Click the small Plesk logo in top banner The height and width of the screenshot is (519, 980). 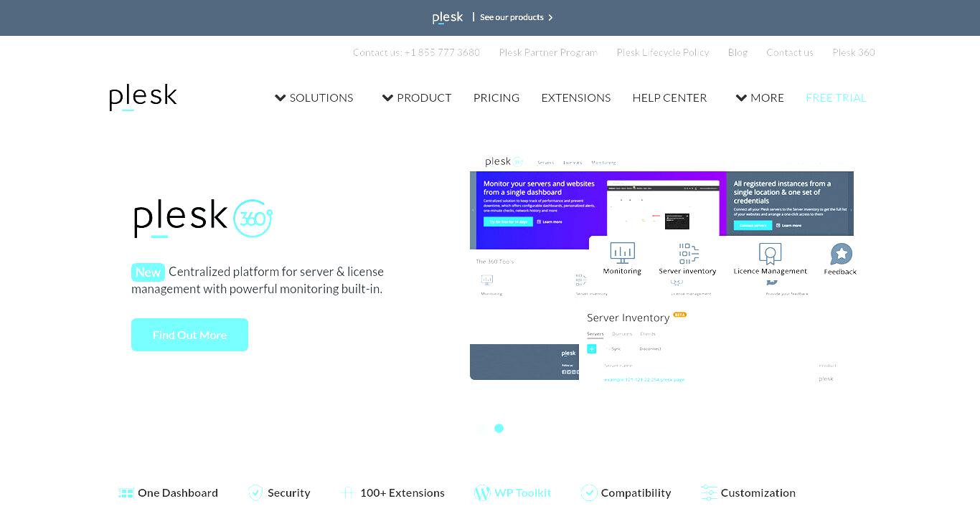click(x=448, y=17)
